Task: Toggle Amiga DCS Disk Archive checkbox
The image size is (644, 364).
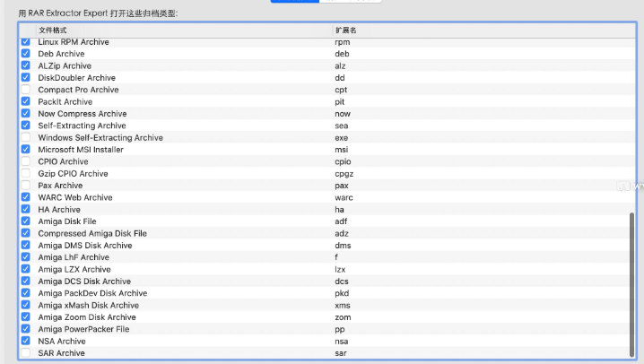Action: click(25, 281)
